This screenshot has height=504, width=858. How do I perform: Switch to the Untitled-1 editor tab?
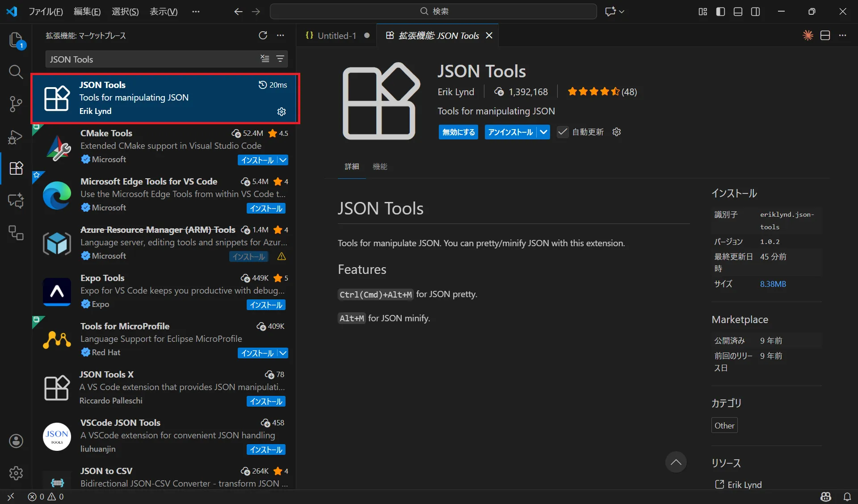336,36
